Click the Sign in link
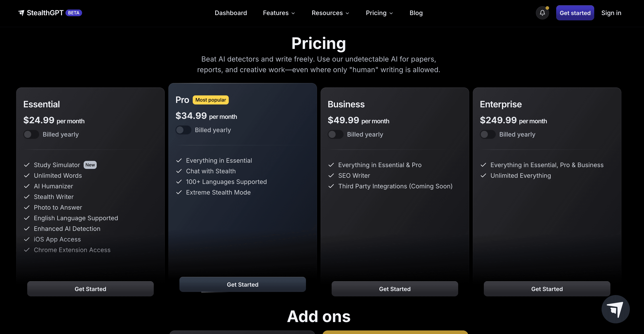The height and width of the screenshot is (334, 644). tap(611, 13)
